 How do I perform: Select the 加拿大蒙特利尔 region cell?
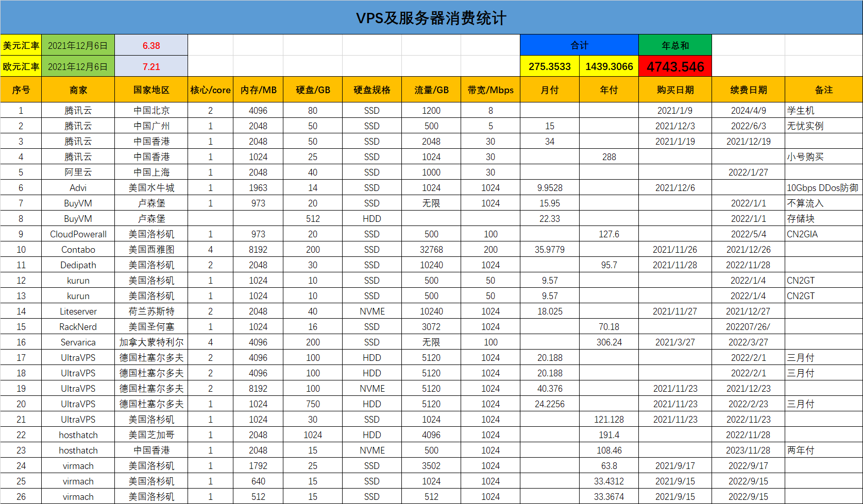point(151,342)
